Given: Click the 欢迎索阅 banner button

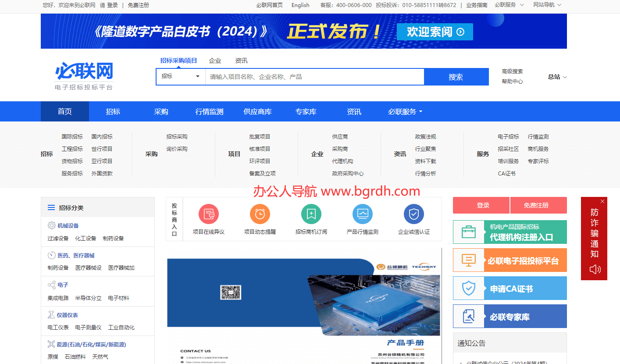Looking at the screenshot, I should (435, 32).
